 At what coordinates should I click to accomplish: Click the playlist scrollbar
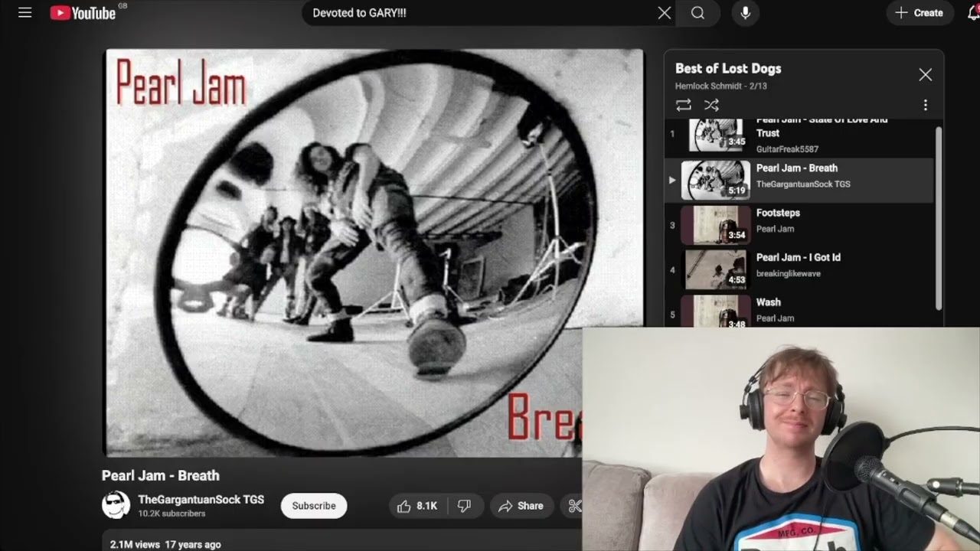coord(939,218)
